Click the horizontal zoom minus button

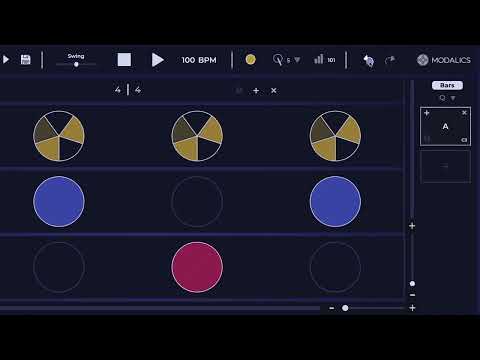click(x=332, y=308)
